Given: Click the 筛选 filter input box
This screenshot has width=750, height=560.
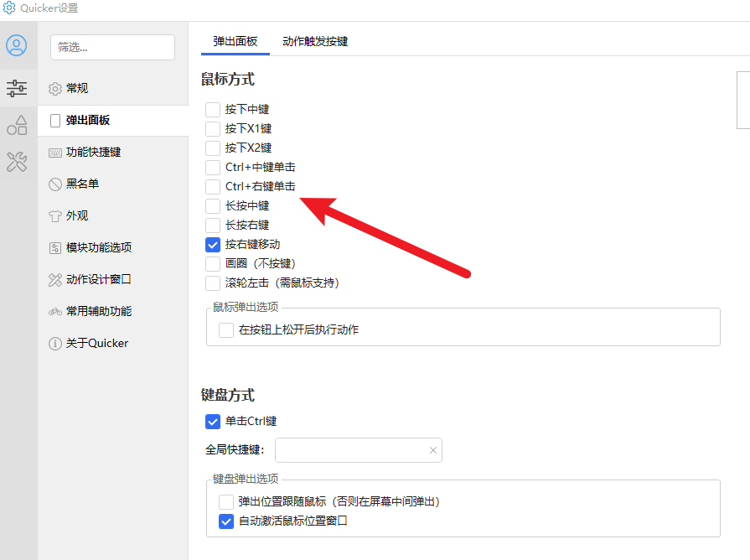Looking at the screenshot, I should (x=113, y=48).
